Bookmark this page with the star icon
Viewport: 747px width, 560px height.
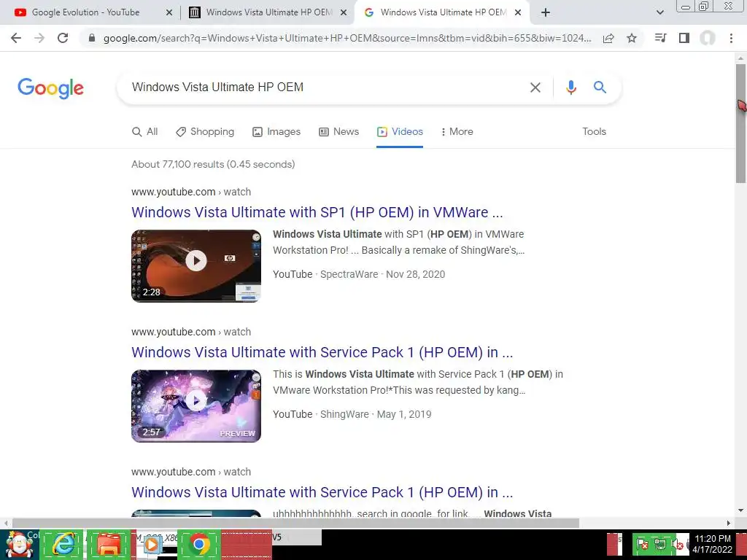point(632,38)
